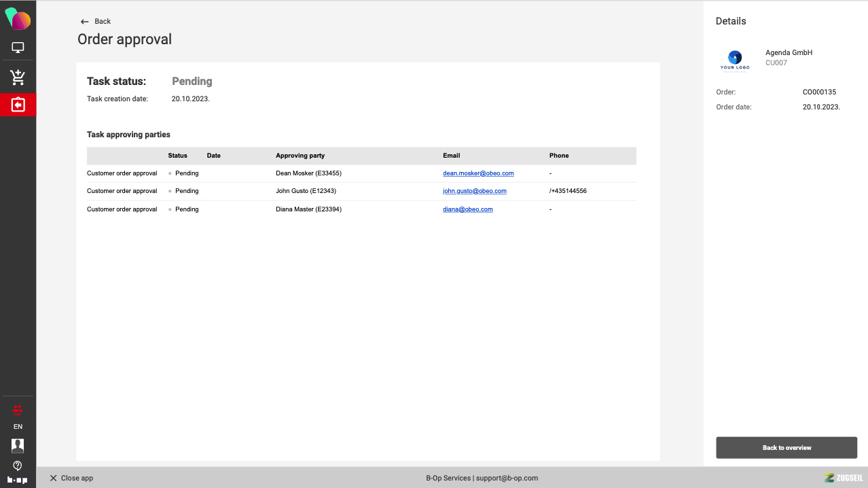Click the Approving party column header
Viewport: 868px width, 488px height.
pos(300,156)
